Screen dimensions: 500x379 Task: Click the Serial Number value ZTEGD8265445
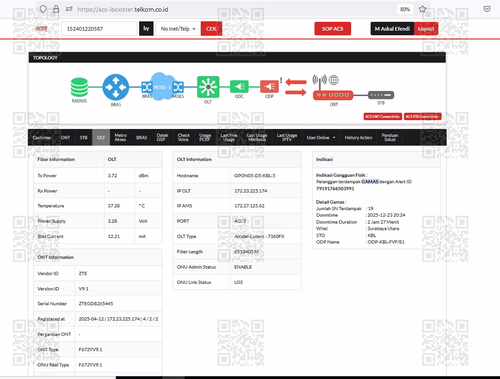[x=96, y=304]
